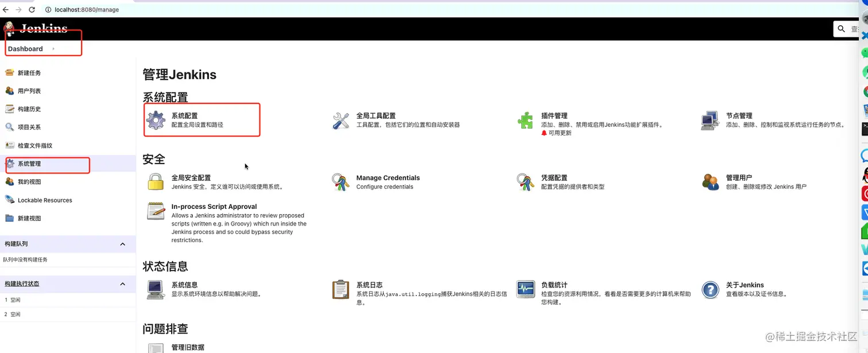Screen dimensions: 868x353
Task: Open the 系统配置 link
Action: pyautogui.click(x=184, y=115)
